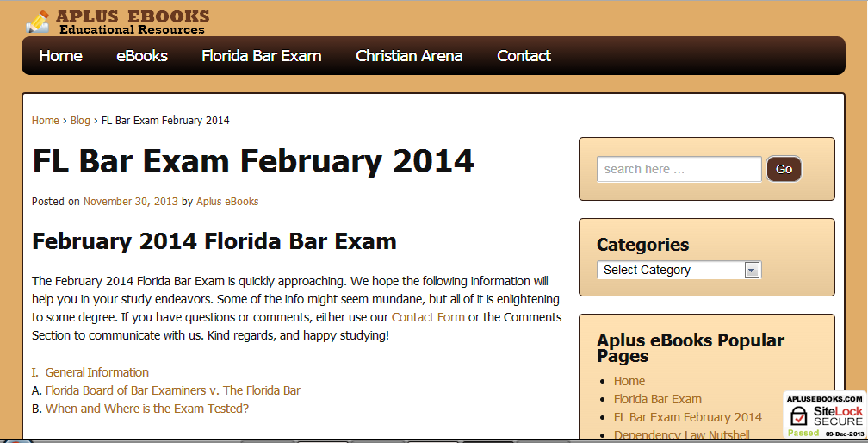
Task: Click the APLUS EBOOKS site title text
Action: point(133,16)
